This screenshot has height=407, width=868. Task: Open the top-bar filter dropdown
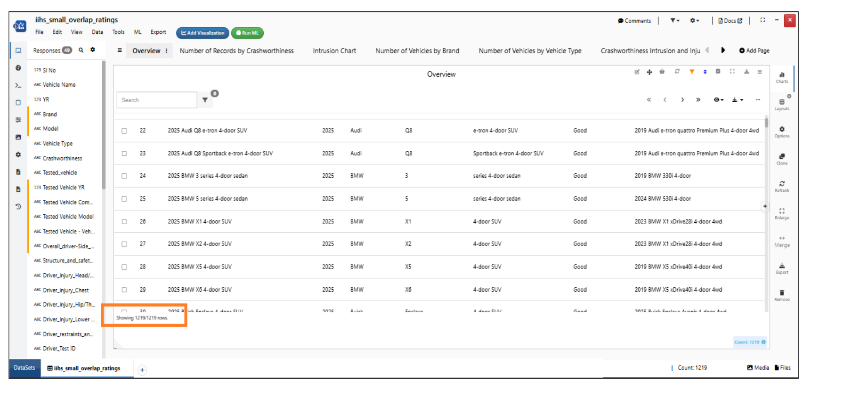pyautogui.click(x=675, y=20)
